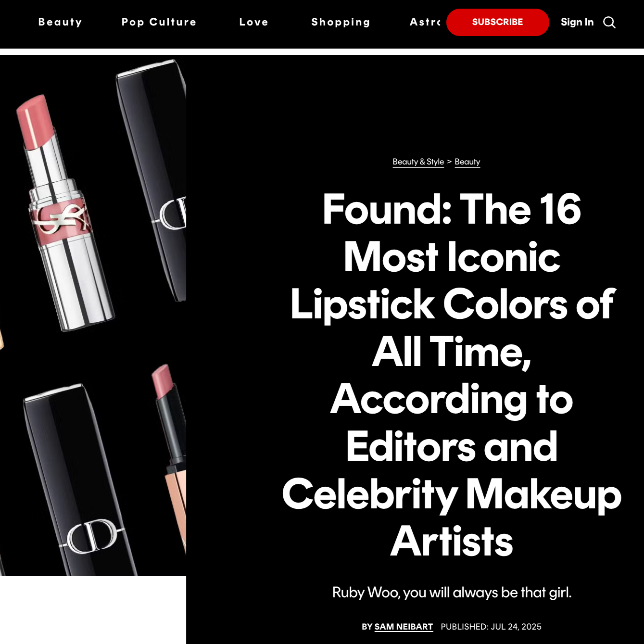Follow the Beauty breadcrumb link after the arrow
Viewport: 644px width, 644px height.
click(x=467, y=162)
